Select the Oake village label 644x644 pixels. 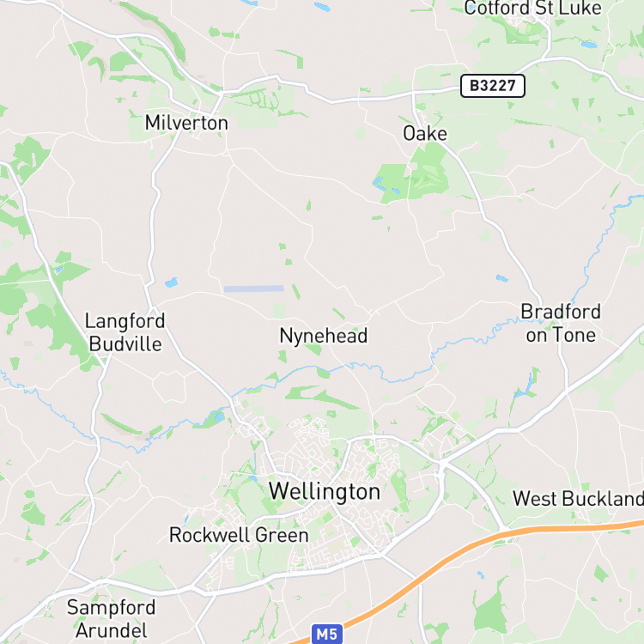[425, 133]
